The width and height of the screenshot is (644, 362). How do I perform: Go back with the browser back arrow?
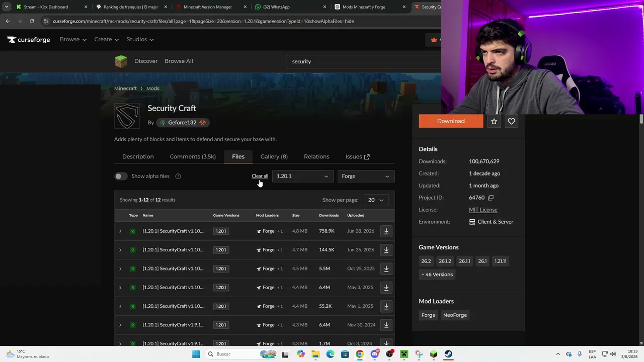(8, 21)
